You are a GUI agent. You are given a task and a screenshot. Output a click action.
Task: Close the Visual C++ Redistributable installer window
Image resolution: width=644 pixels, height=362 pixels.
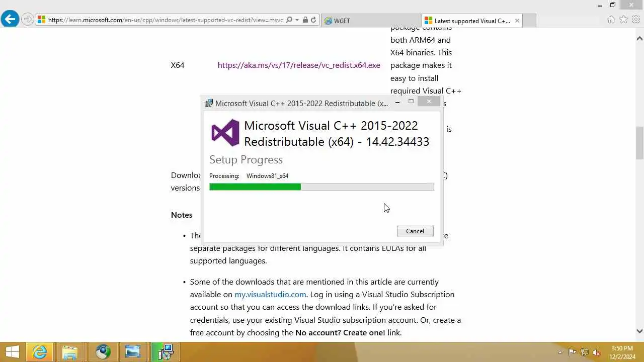click(429, 102)
